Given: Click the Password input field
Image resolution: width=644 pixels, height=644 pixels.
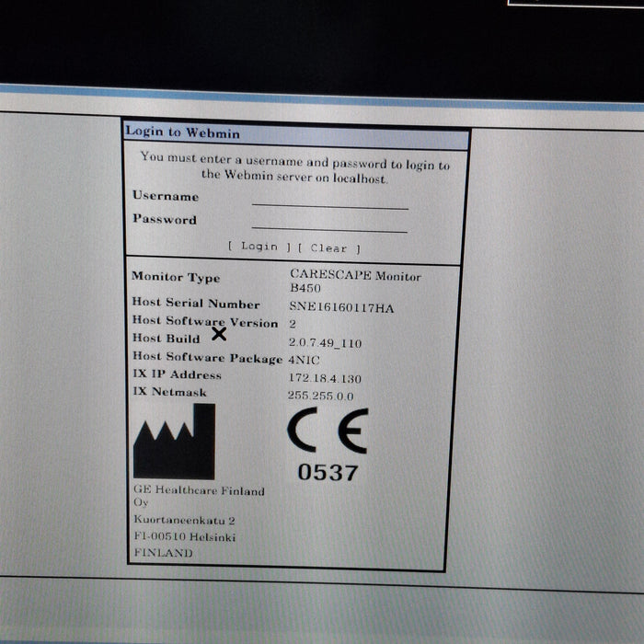Looking at the screenshot, I should point(329,223).
